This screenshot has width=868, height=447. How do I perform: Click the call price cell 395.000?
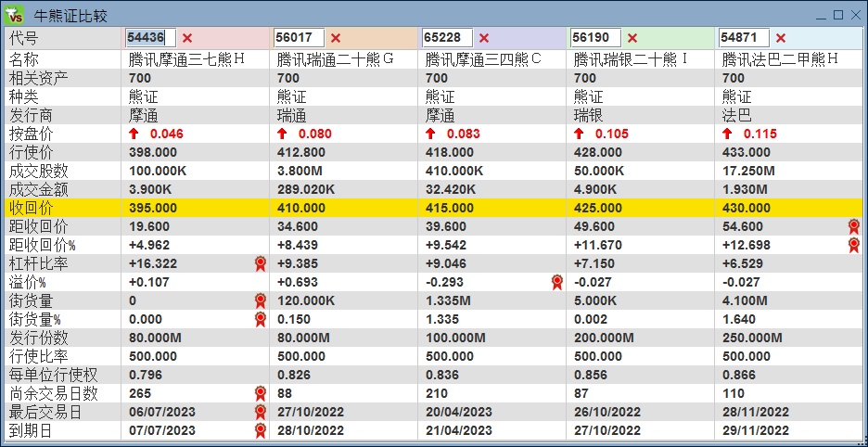click(x=153, y=208)
